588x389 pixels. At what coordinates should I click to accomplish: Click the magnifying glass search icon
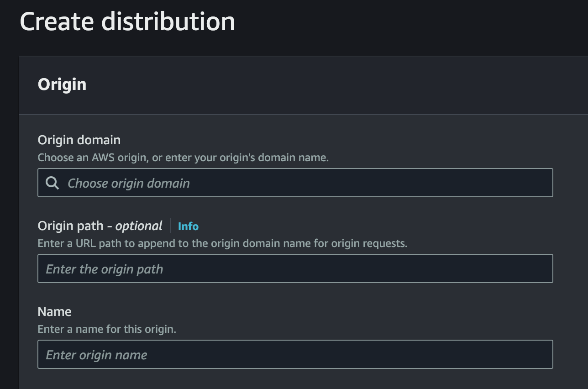point(52,183)
